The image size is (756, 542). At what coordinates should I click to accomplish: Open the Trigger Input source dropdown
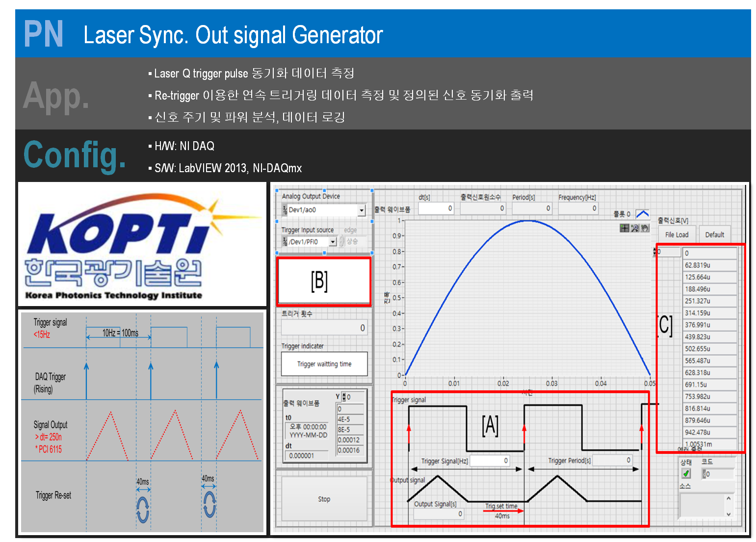(x=333, y=242)
